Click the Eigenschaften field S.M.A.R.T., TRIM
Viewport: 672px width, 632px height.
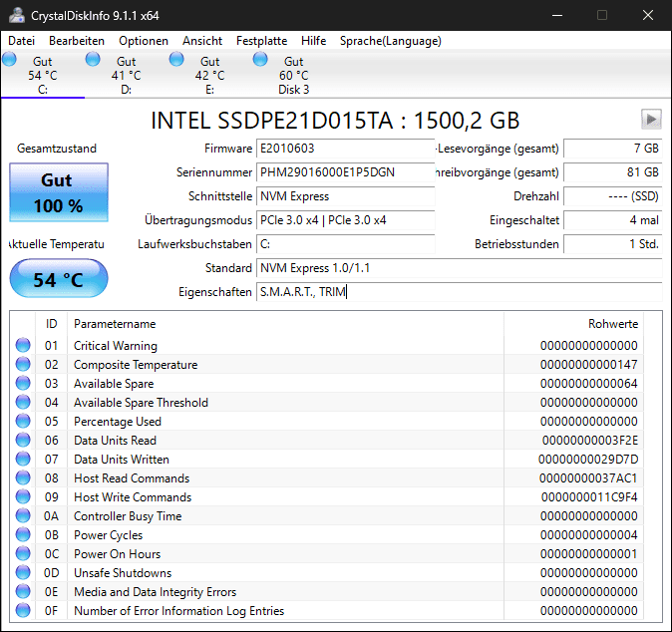460,292
